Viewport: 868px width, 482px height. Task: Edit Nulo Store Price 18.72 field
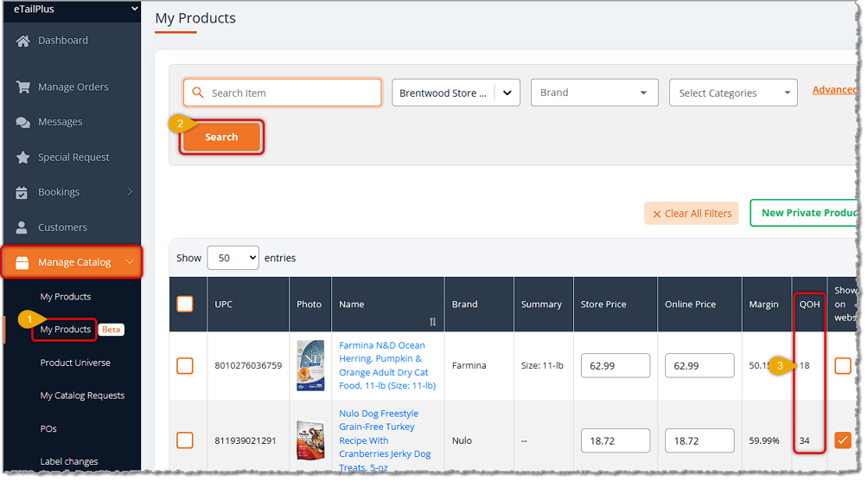pyautogui.click(x=615, y=440)
